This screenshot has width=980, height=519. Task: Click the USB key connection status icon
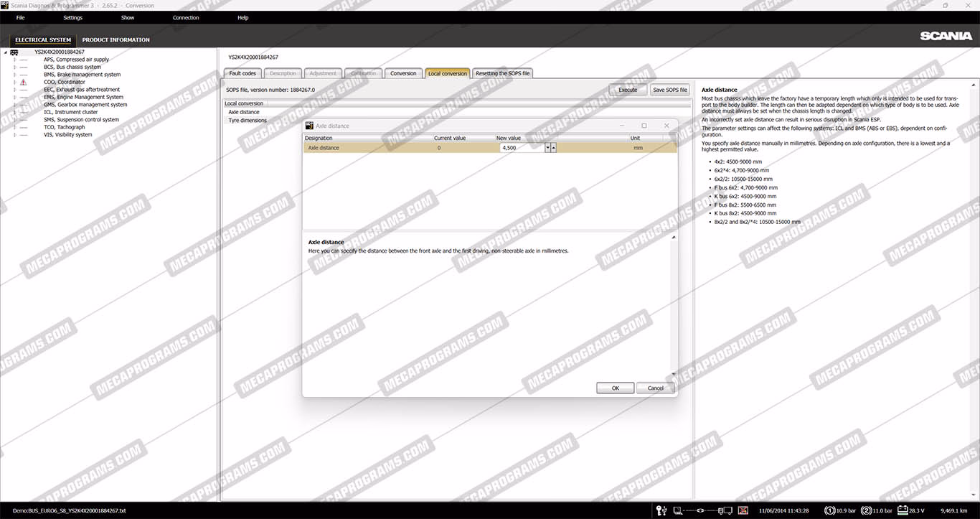click(661, 510)
